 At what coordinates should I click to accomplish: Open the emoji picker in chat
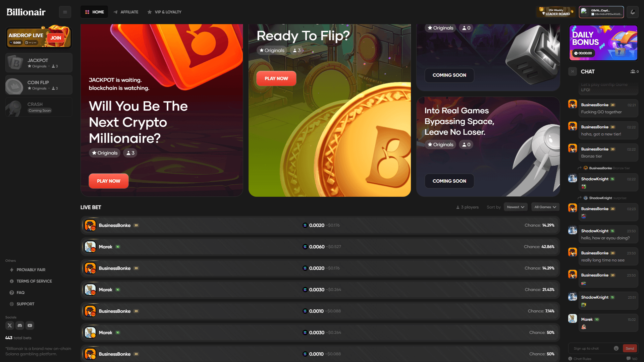(616, 348)
